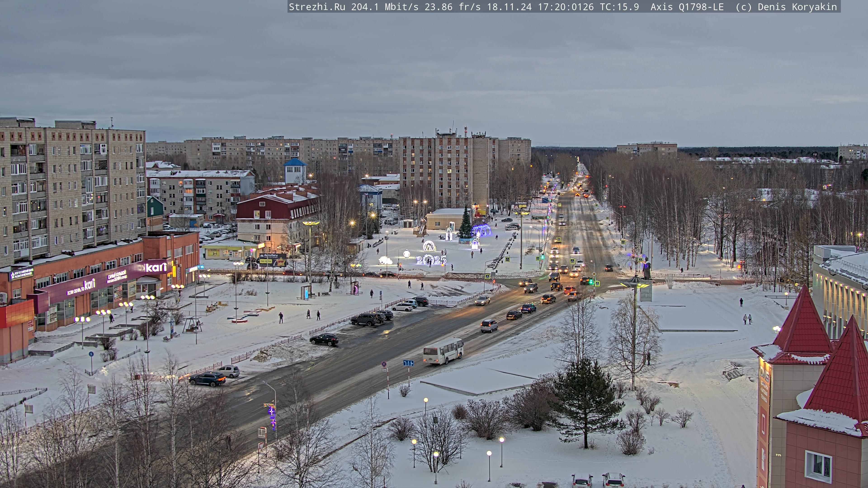868x488 pixels.
Task: Click the illuminated 2025 light decoration
Action: [431, 260]
